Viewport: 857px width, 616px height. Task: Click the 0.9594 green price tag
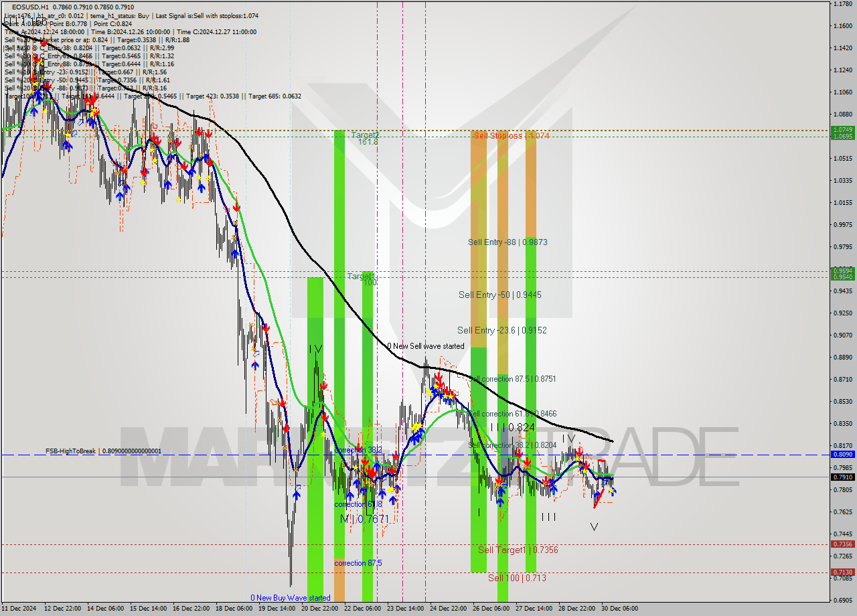coord(842,271)
